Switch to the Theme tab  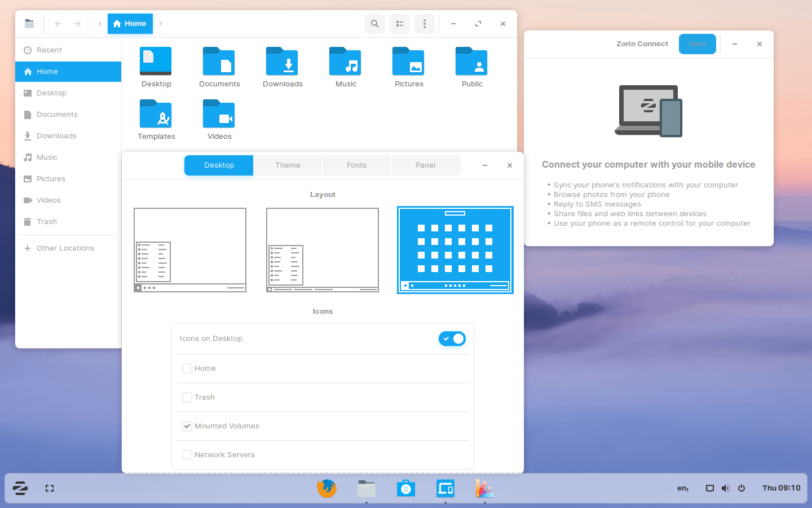(288, 165)
